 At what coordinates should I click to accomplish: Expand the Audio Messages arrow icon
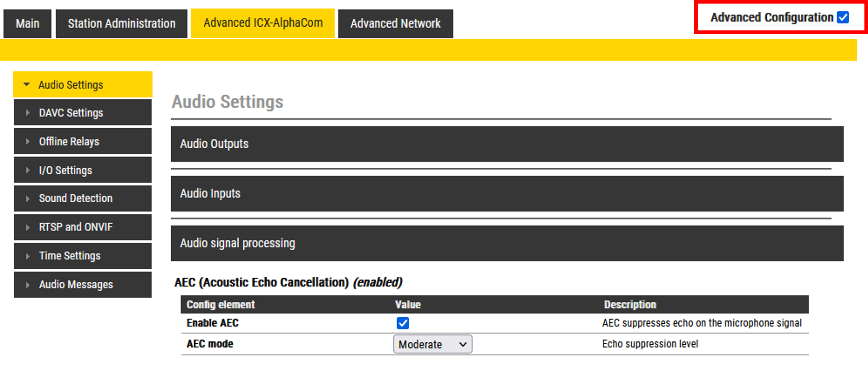pos(28,285)
